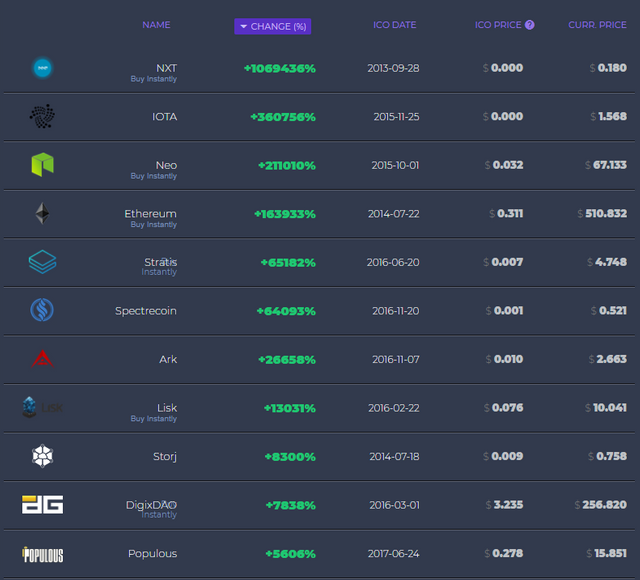
Task: Open the ICO PRICE help icon
Action: (529, 25)
